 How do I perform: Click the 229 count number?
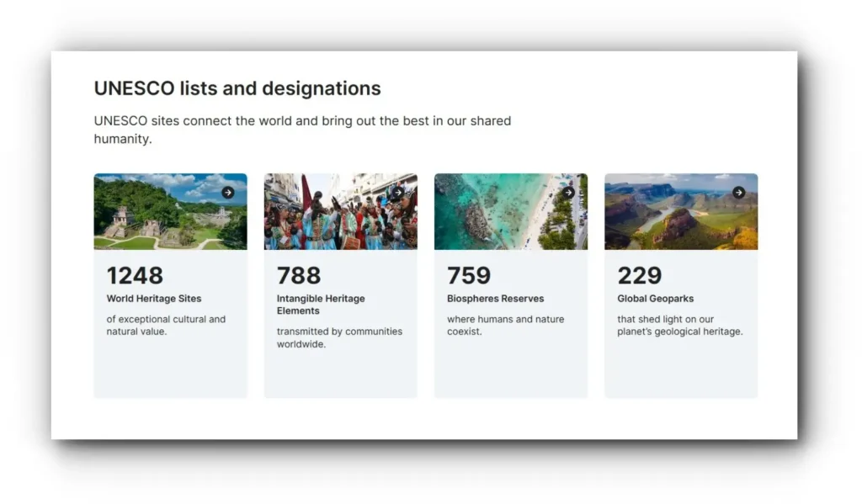tap(640, 275)
